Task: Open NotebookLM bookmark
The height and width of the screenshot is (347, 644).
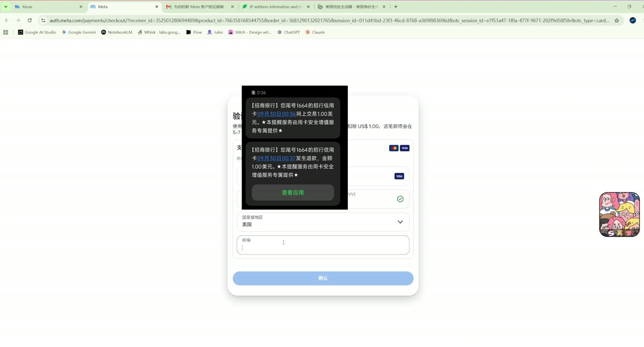Action: pos(116,32)
